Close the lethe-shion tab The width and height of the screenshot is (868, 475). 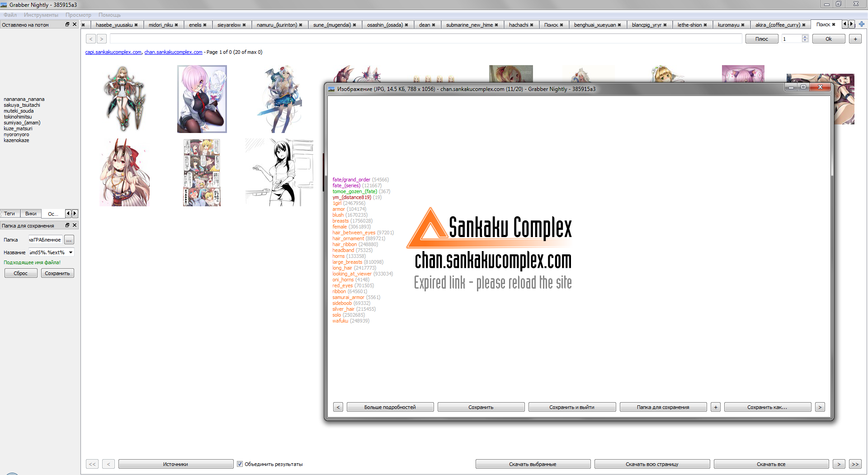pos(705,25)
